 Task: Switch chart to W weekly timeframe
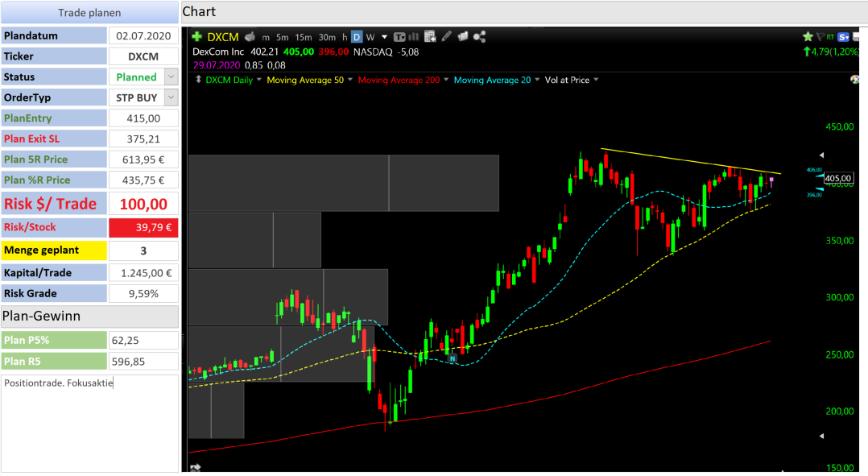[370, 37]
